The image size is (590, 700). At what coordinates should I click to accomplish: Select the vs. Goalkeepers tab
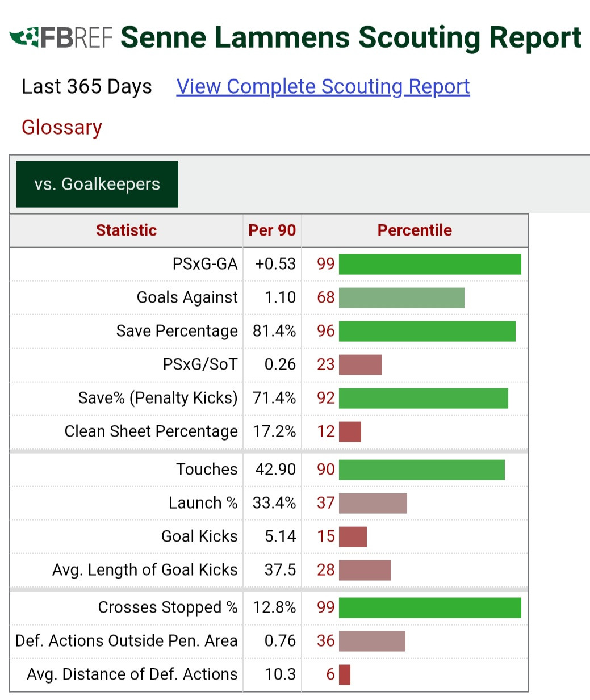click(97, 185)
